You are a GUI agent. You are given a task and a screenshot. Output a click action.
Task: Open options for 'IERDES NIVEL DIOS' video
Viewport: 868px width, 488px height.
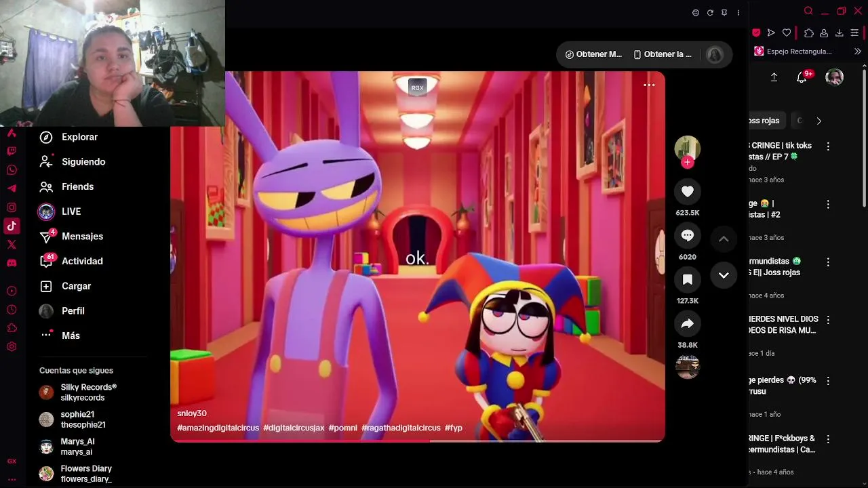(828, 320)
